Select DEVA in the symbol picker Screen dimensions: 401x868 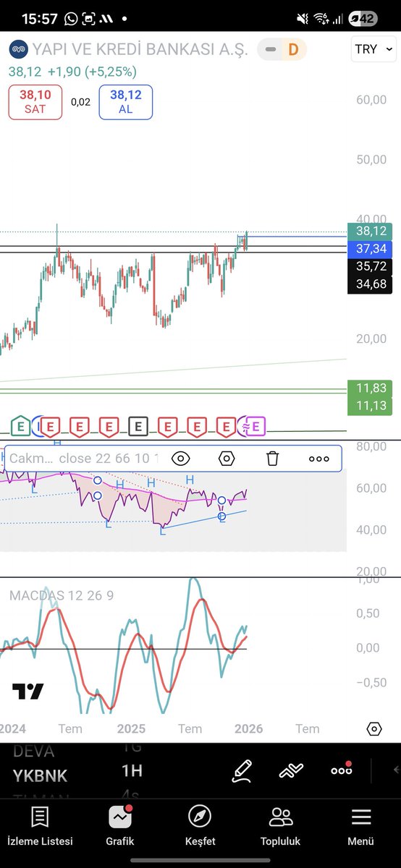click(34, 751)
